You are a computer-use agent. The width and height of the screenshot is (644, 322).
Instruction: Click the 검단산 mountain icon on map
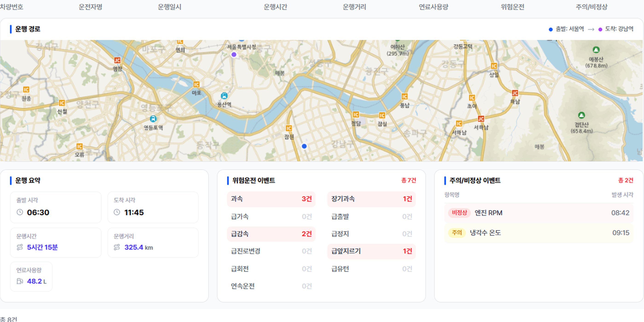click(581, 115)
